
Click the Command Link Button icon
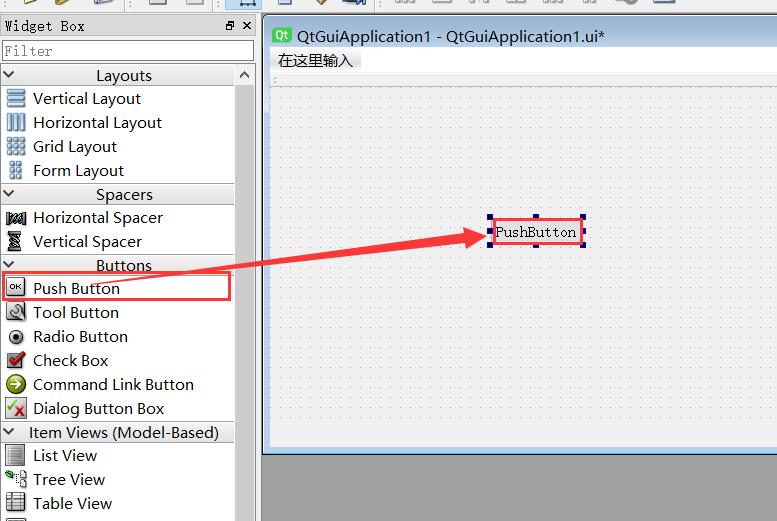(16, 384)
